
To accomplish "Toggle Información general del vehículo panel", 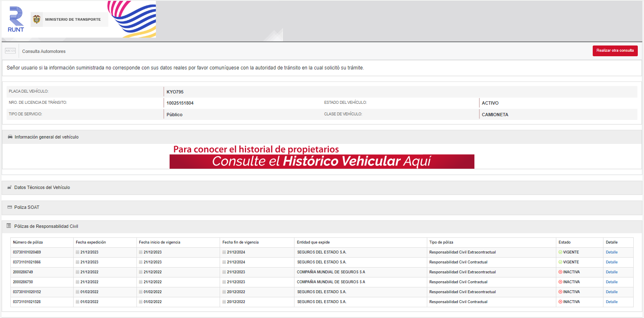I will point(46,137).
